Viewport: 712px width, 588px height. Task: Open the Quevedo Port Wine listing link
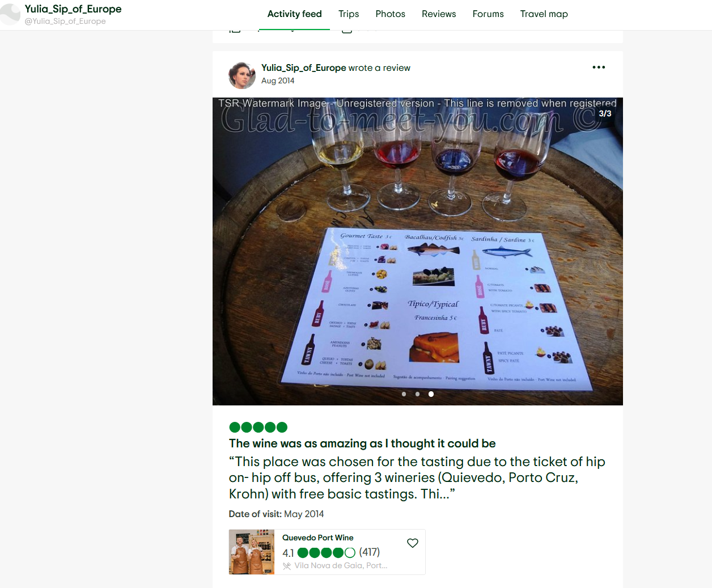(x=318, y=538)
